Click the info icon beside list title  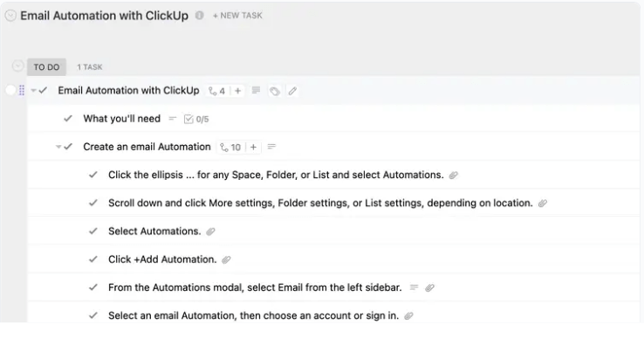(199, 16)
